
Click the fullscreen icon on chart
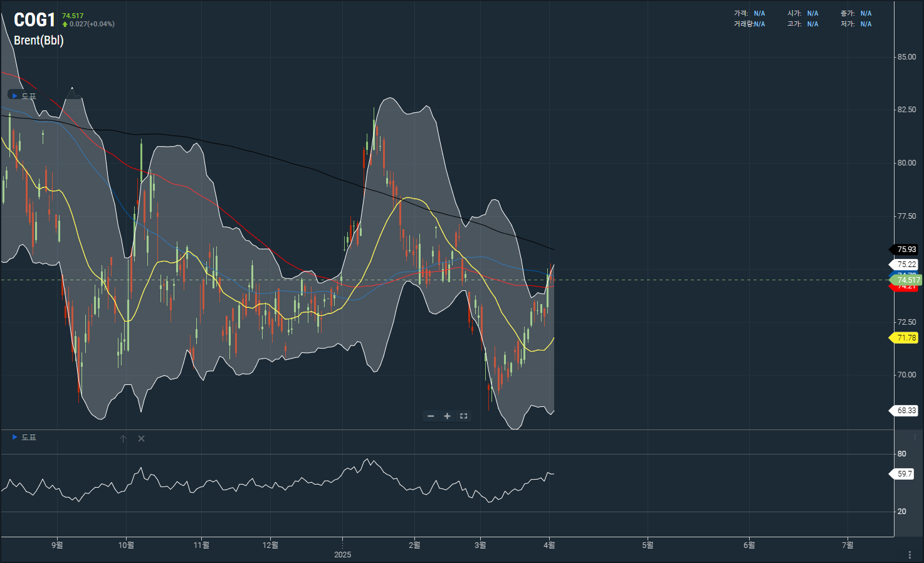pyautogui.click(x=464, y=416)
